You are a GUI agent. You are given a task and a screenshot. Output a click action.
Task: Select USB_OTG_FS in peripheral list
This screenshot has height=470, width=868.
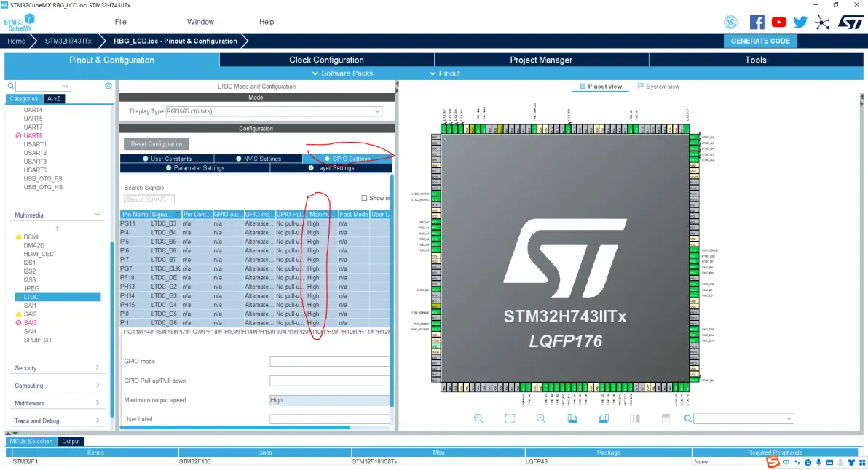pyautogui.click(x=43, y=178)
